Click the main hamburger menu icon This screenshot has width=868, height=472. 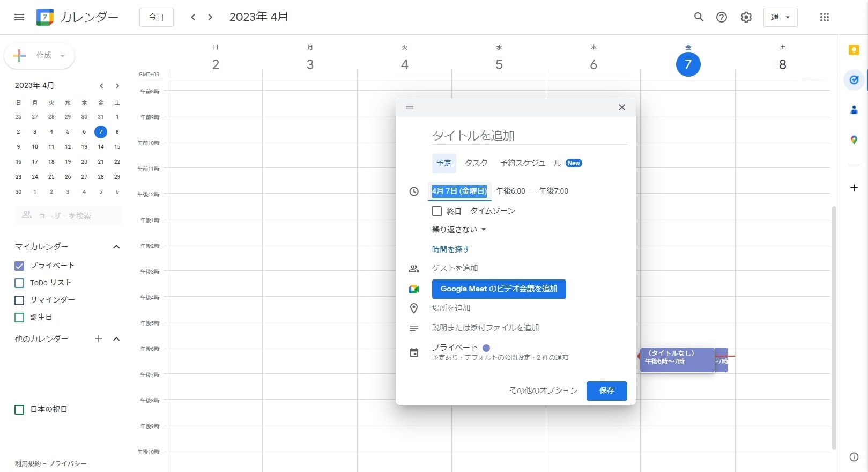(x=19, y=17)
